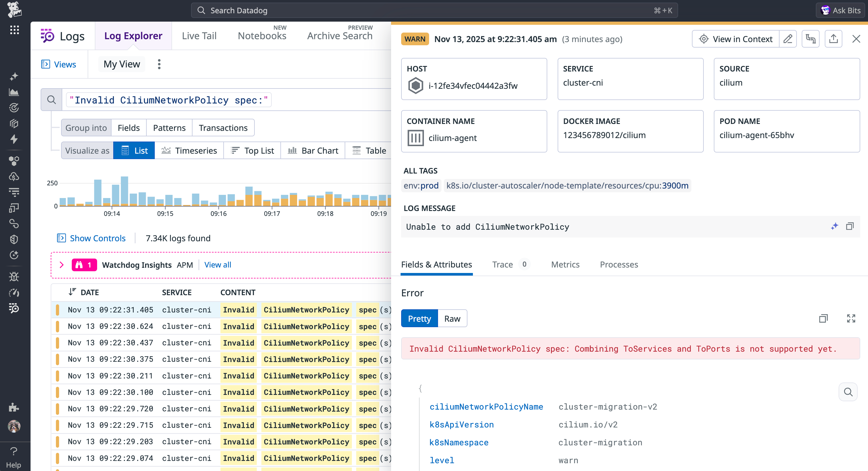The image size is (868, 471).
Task: Switch to the Live Tail tab
Action: click(199, 35)
